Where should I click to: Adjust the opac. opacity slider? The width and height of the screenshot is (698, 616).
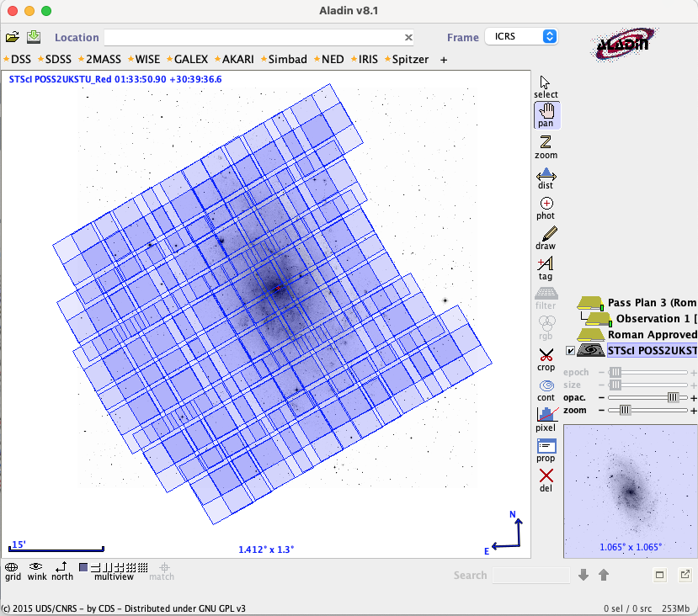click(672, 397)
